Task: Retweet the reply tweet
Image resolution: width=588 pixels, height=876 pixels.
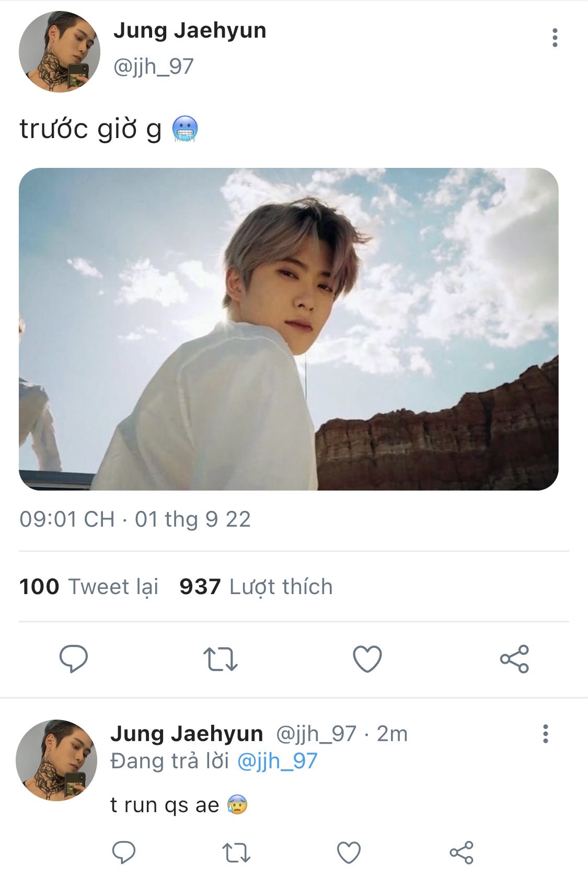Action: click(236, 852)
